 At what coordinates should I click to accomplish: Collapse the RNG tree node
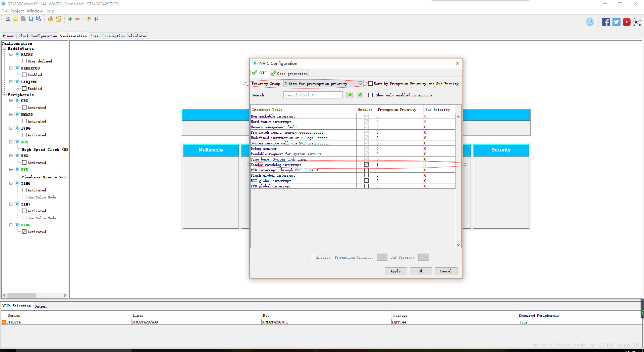(11, 156)
